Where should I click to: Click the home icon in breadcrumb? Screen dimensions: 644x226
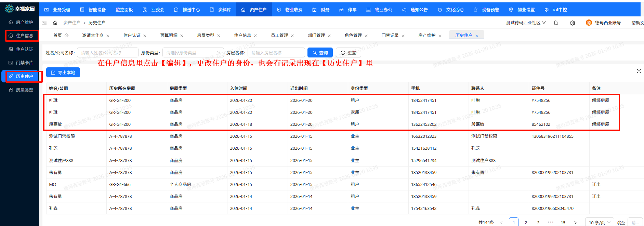tap(55, 23)
